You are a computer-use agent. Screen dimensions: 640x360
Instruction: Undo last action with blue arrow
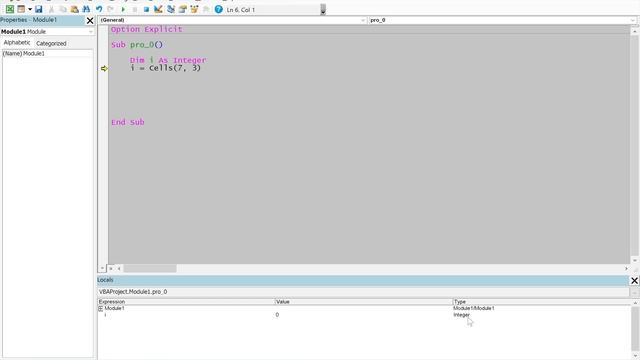[99, 9]
